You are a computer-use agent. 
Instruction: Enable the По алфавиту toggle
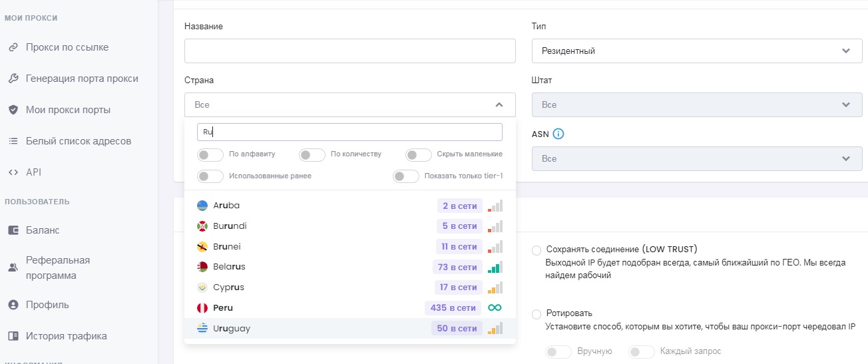[x=210, y=154]
